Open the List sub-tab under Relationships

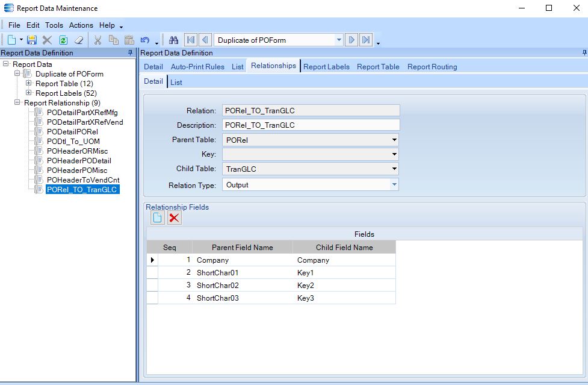[176, 82]
